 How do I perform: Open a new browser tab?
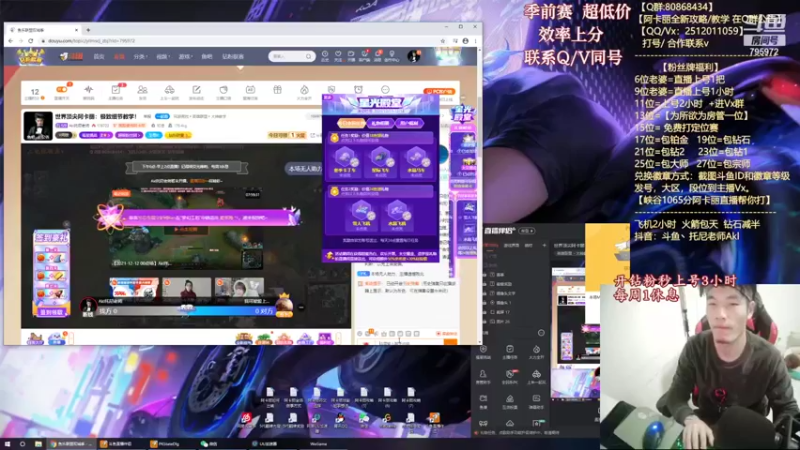click(88, 30)
